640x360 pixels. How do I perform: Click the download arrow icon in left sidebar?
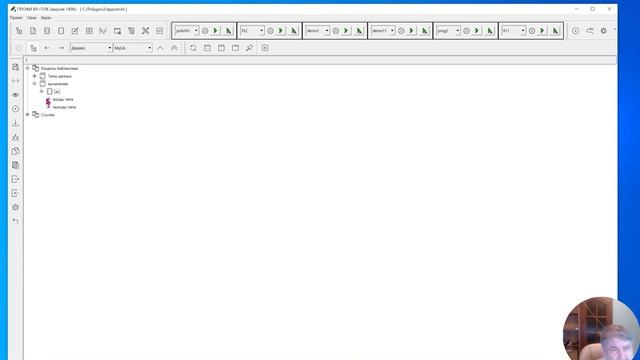click(16, 123)
